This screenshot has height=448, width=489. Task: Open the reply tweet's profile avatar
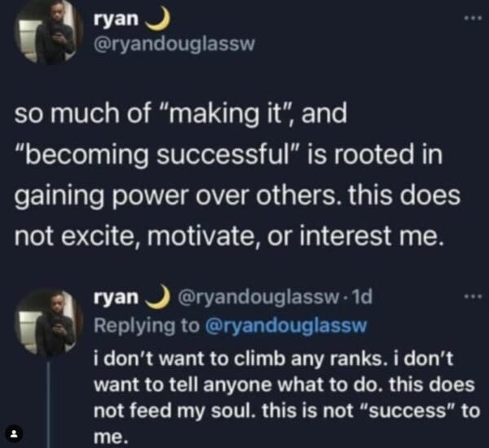(x=49, y=323)
